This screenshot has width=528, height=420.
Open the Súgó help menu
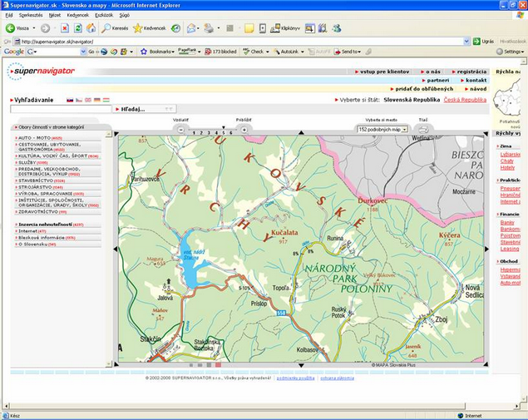pos(124,15)
